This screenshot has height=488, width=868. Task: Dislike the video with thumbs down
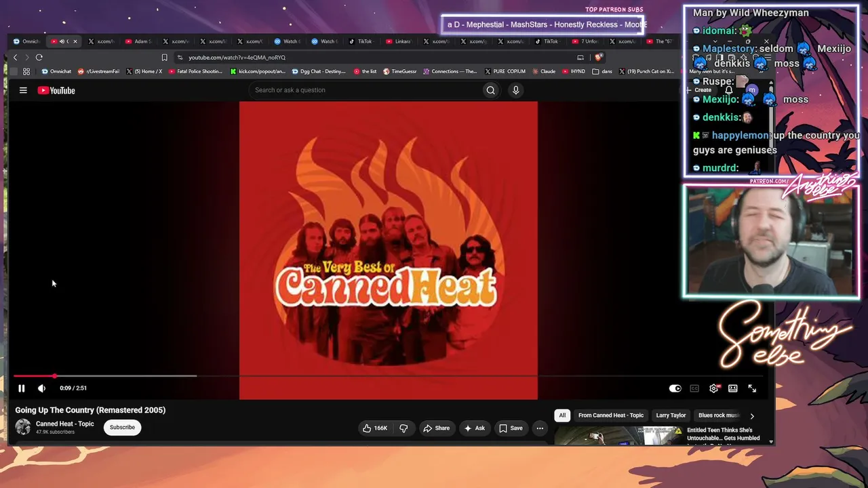[x=403, y=428]
